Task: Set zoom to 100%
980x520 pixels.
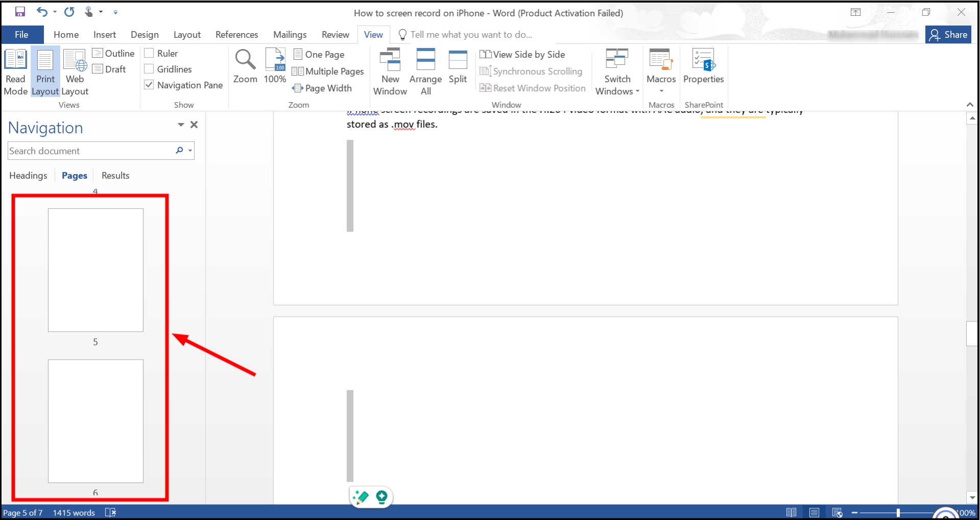Action: pyautogui.click(x=275, y=66)
